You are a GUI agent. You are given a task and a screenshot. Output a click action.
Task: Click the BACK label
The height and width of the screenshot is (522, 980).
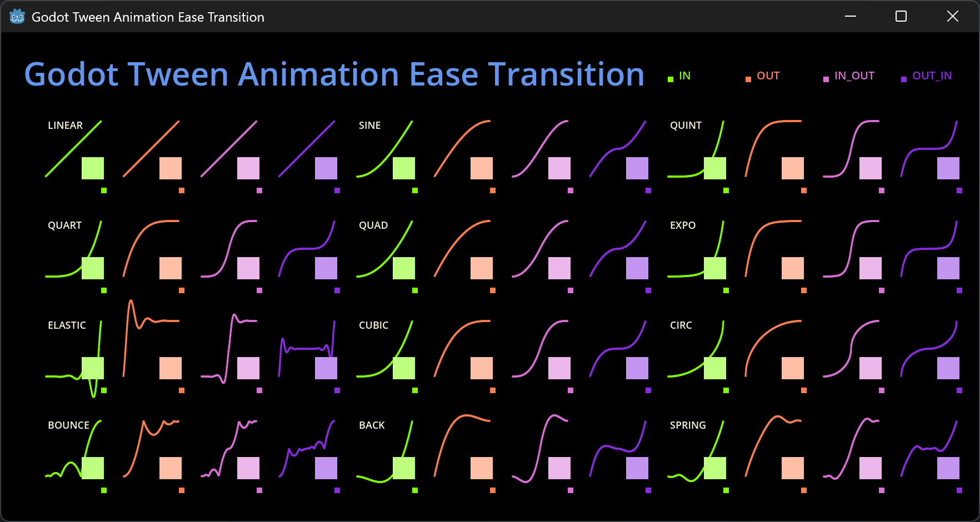372,425
